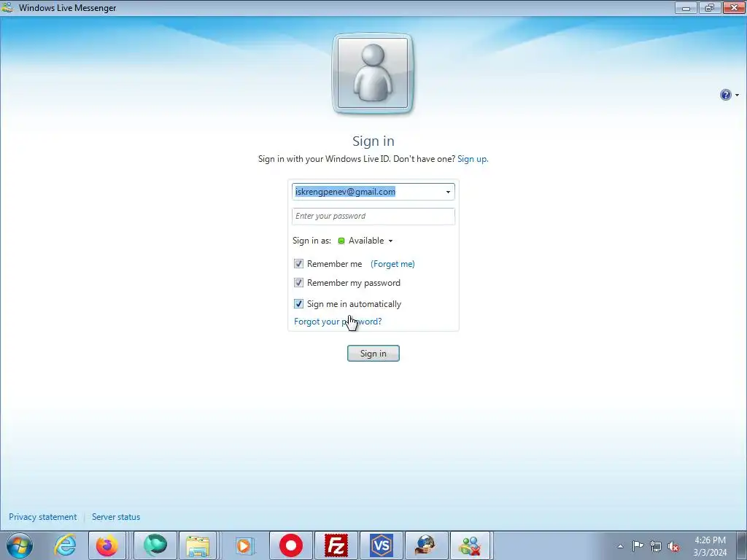
Task: Open the help icon menu
Action: pyautogui.click(x=725, y=95)
